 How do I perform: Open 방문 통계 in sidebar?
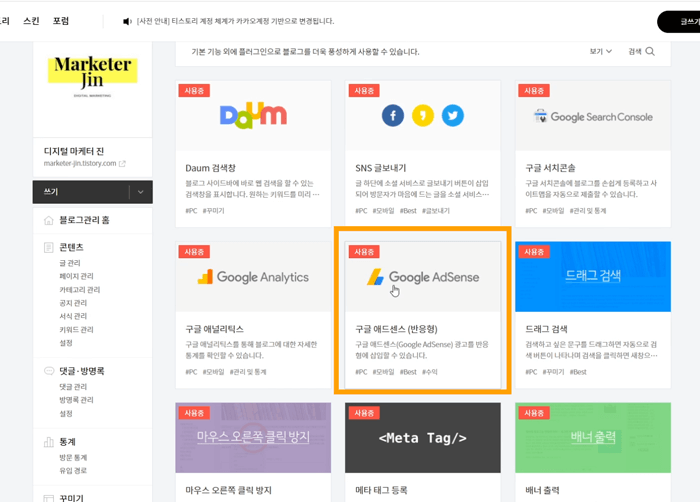(73, 458)
